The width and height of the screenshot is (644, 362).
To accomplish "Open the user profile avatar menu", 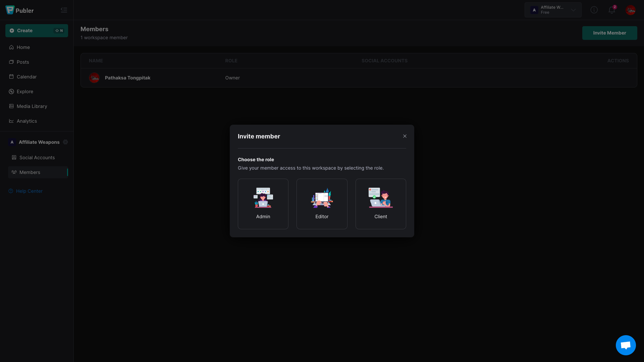I will tap(630, 10).
